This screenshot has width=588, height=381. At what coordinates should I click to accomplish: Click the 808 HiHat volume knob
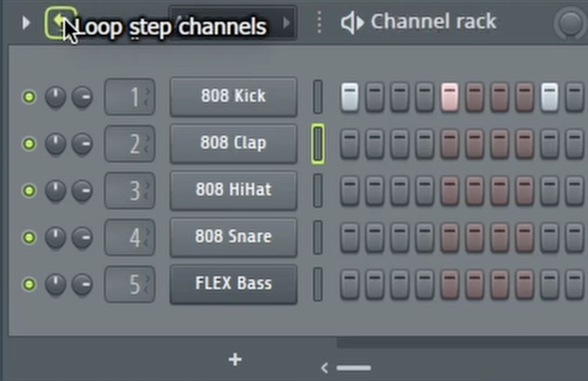point(82,190)
